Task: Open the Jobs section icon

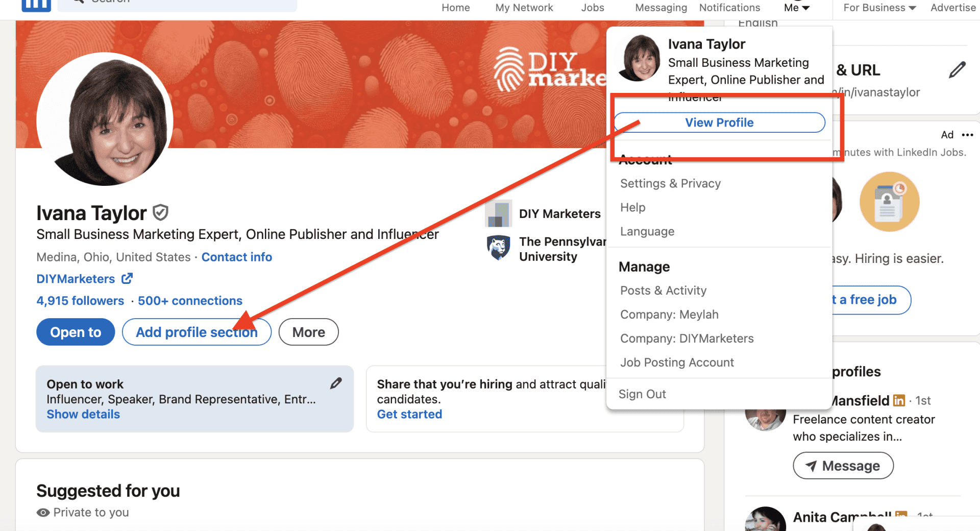Action: click(592, 7)
